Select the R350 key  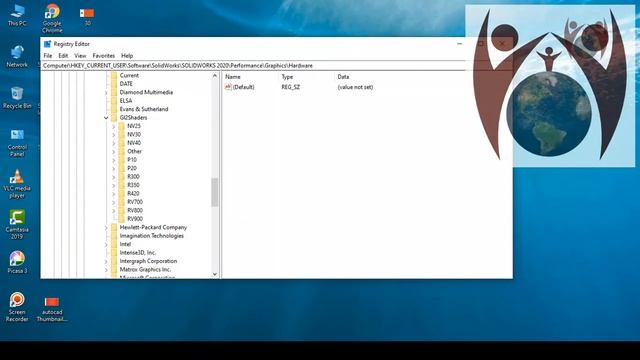coord(133,185)
